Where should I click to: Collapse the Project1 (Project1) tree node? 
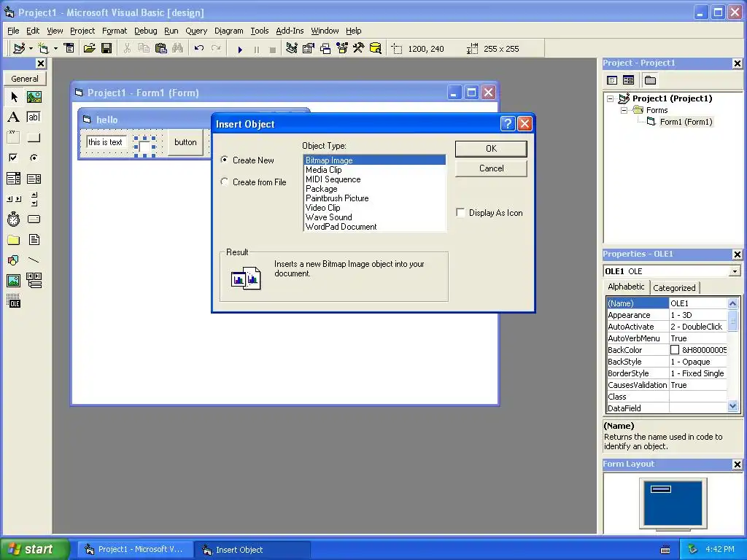(x=611, y=98)
